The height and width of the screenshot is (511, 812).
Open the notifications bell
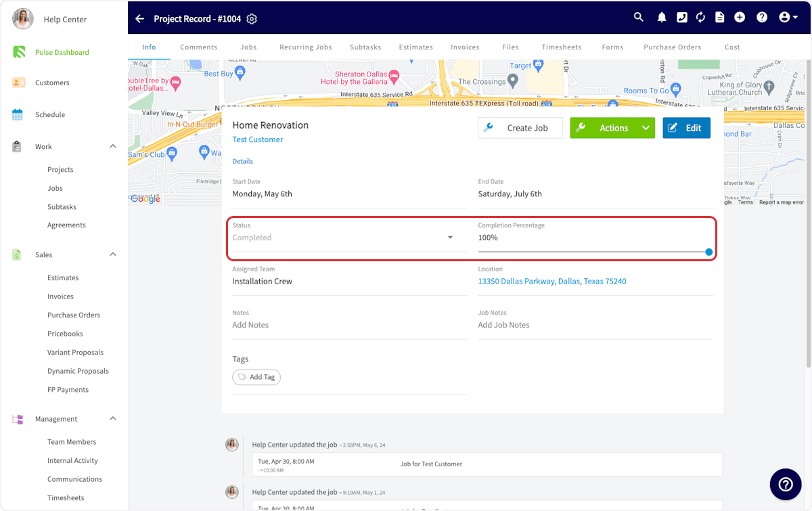(662, 18)
